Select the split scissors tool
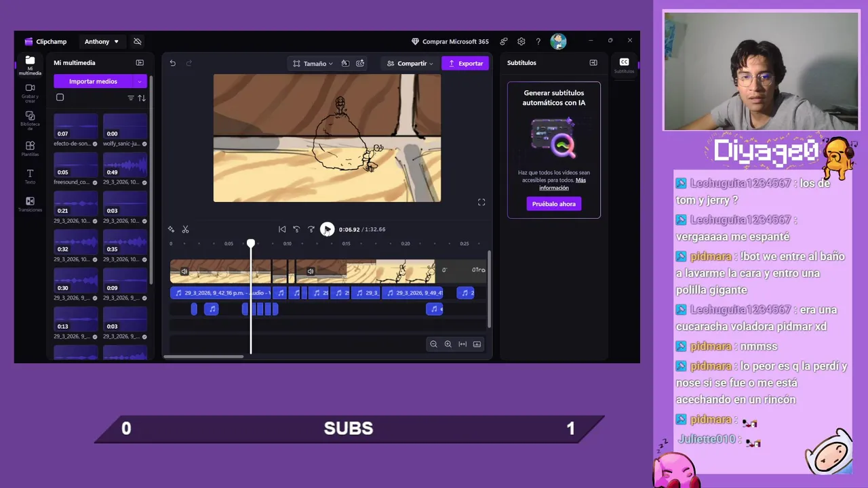The height and width of the screenshot is (488, 868). click(185, 230)
